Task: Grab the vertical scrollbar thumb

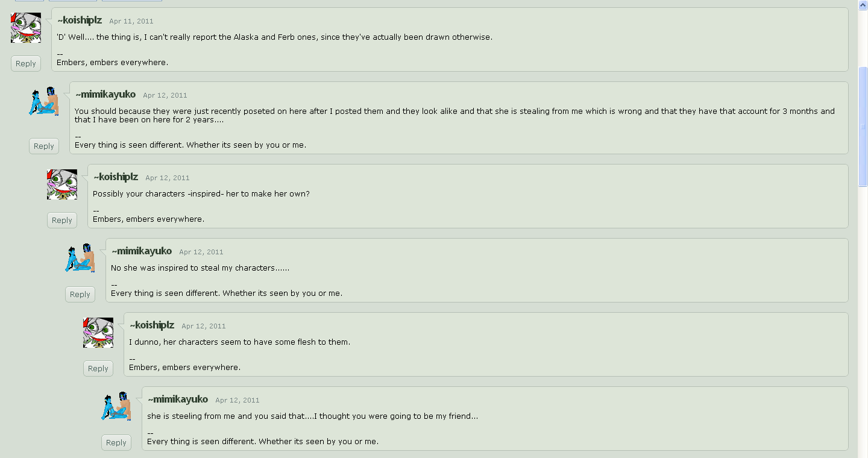Action: pyautogui.click(x=863, y=126)
